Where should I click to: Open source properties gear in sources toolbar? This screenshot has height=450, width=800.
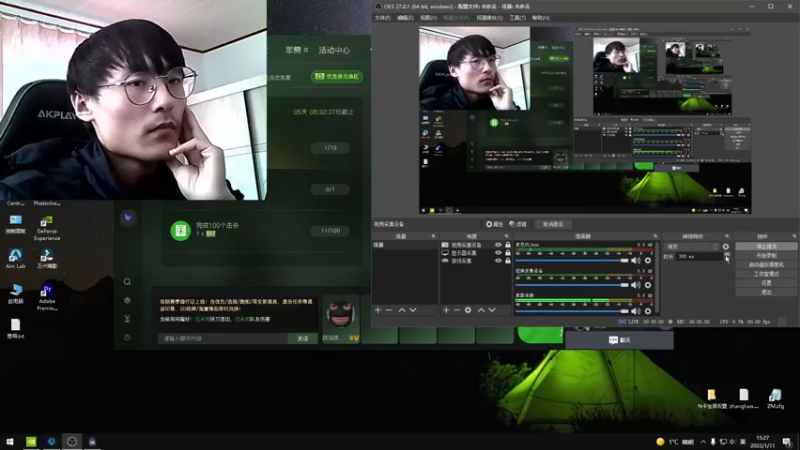point(468,310)
